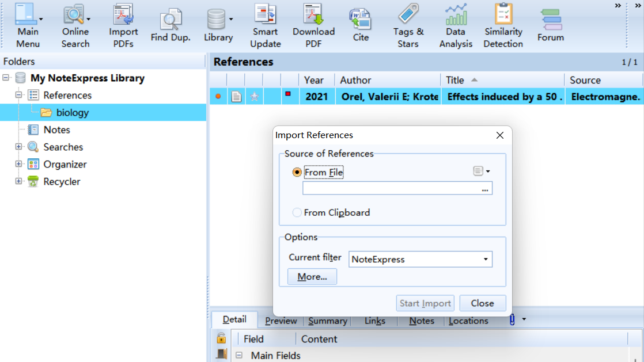Switch to the Notes tab

pyautogui.click(x=422, y=321)
